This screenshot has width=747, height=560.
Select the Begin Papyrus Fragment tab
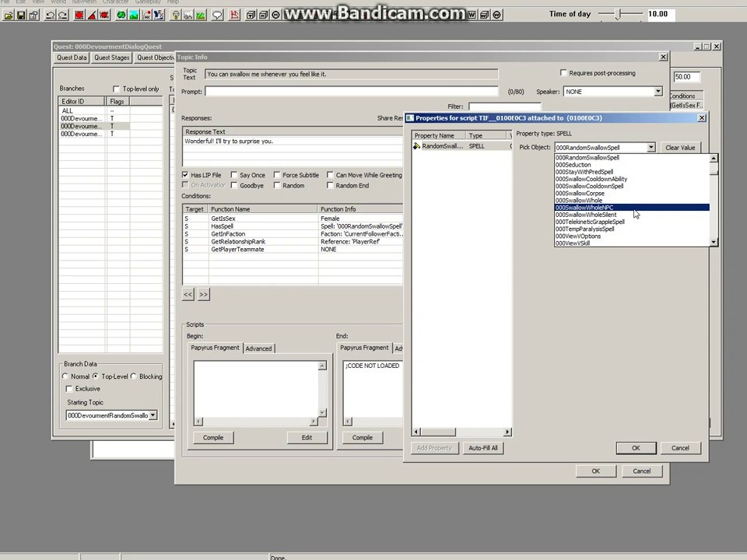[215, 348]
